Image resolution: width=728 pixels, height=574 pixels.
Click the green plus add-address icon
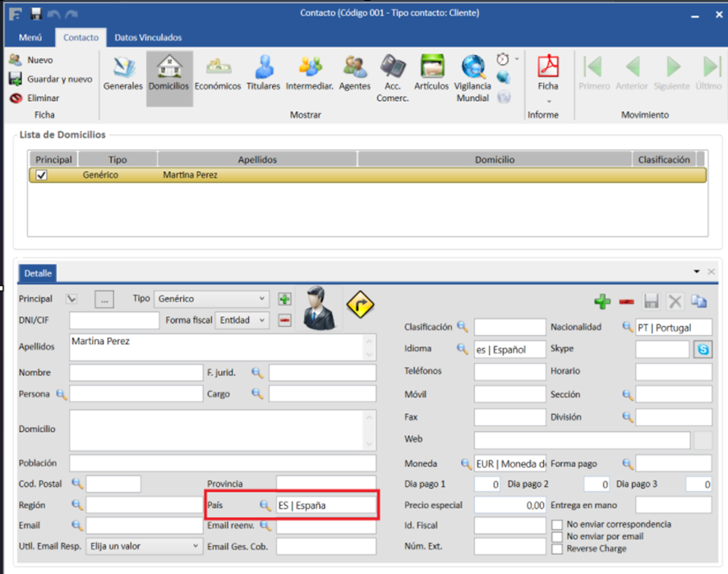pyautogui.click(x=602, y=301)
